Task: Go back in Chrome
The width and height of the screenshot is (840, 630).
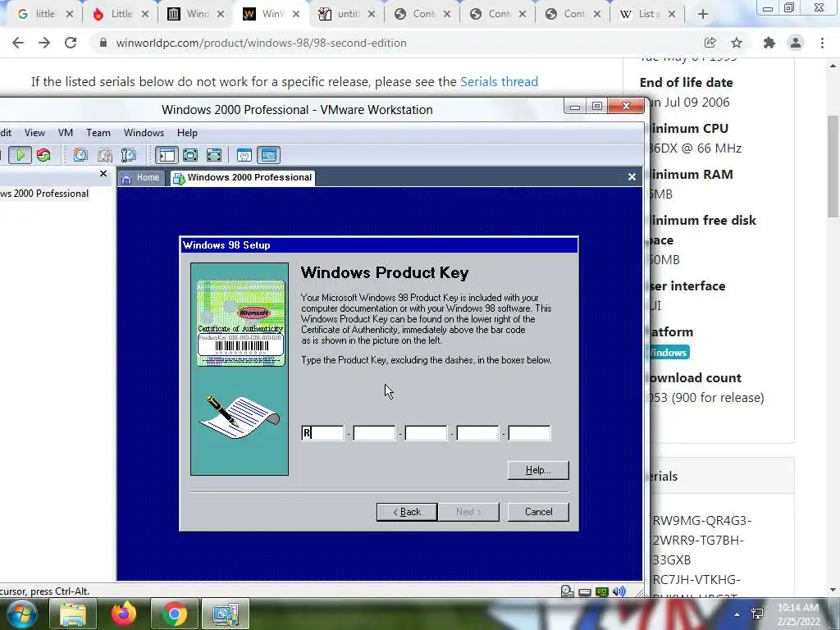Action: click(18, 43)
